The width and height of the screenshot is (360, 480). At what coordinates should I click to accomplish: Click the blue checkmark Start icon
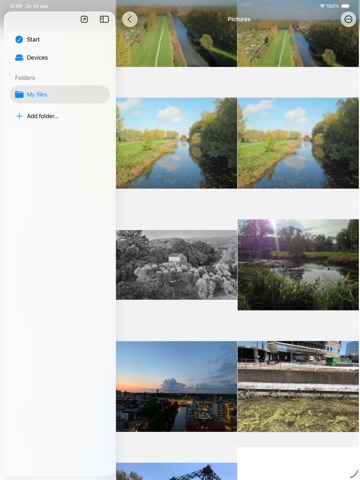[19, 39]
